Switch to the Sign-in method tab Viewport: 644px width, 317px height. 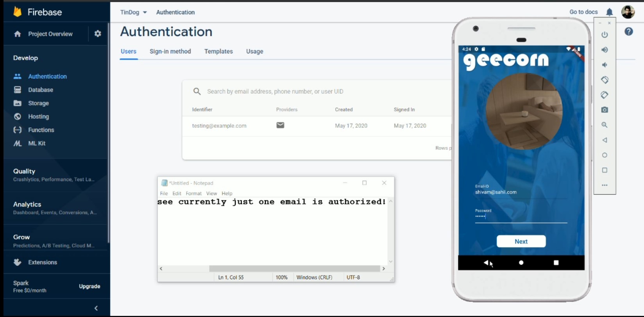[x=170, y=51]
